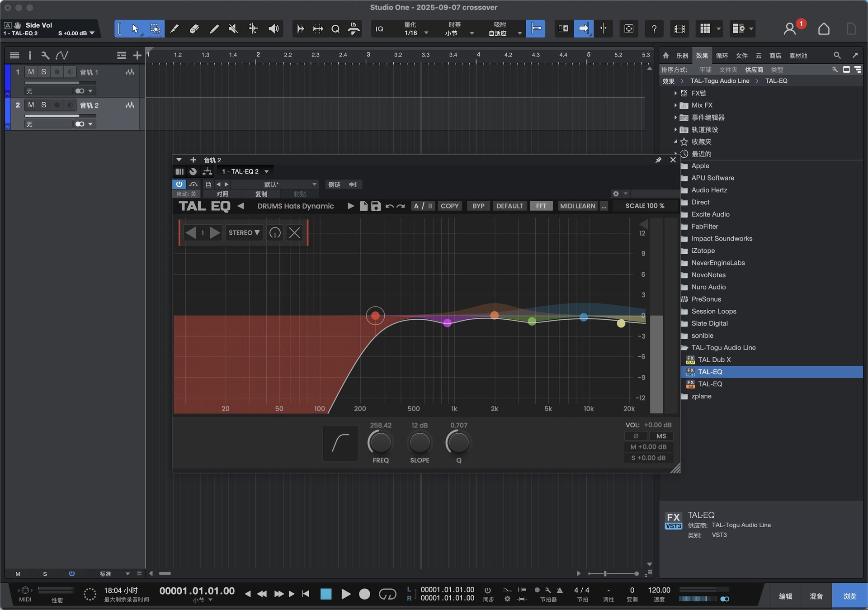Select the Eraser tool
The width and height of the screenshot is (868, 610).
[x=194, y=29]
